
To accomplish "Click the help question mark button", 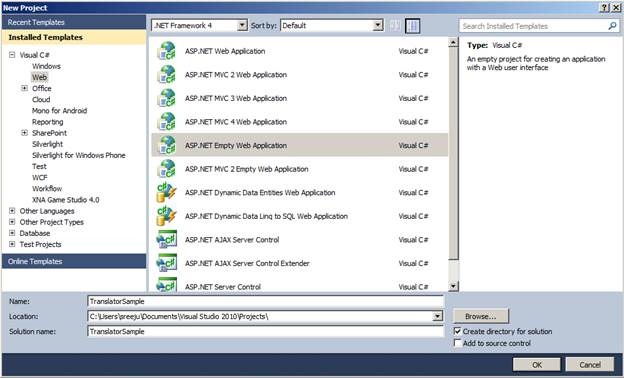I will 604,8.
